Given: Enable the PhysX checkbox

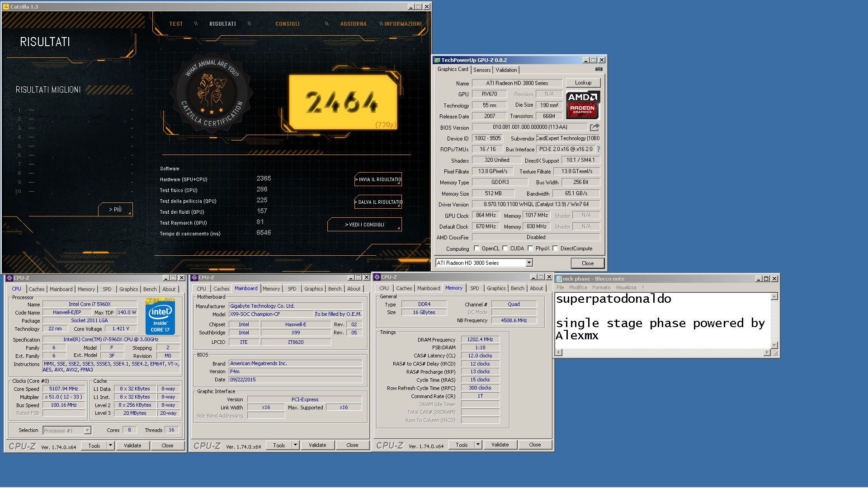Looking at the screenshot, I should [530, 249].
